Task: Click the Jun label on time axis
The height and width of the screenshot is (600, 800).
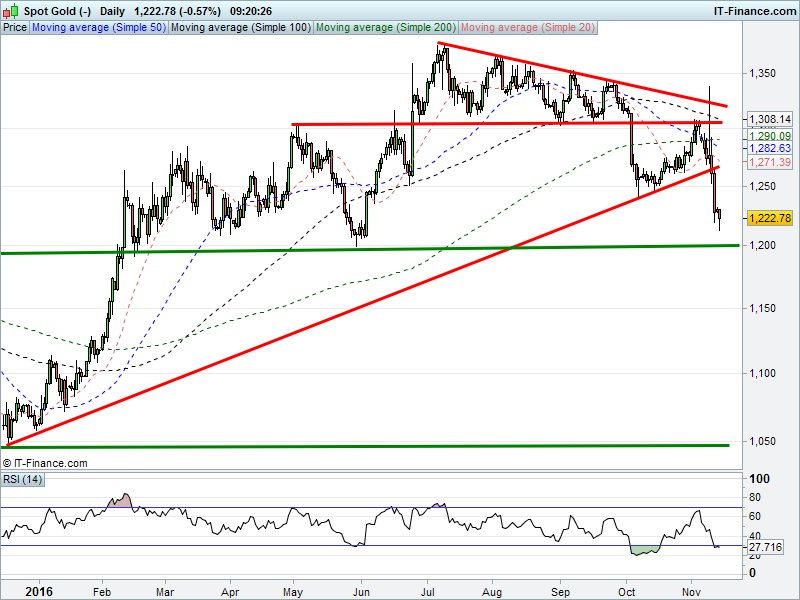Action: [x=361, y=592]
